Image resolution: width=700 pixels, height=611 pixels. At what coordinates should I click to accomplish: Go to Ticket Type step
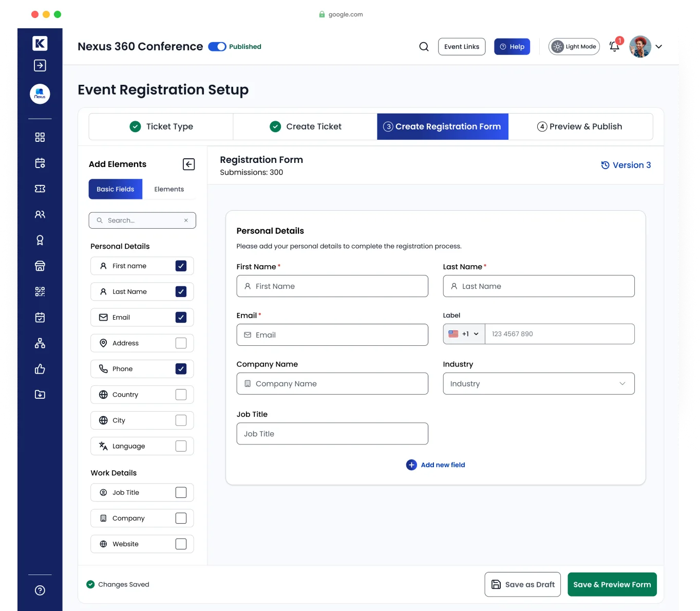point(161,126)
